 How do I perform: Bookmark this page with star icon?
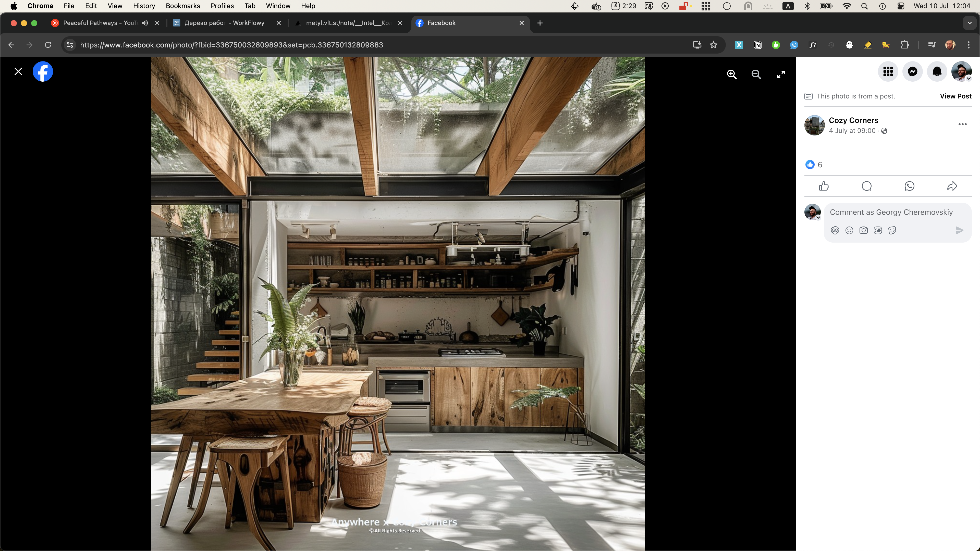713,45
